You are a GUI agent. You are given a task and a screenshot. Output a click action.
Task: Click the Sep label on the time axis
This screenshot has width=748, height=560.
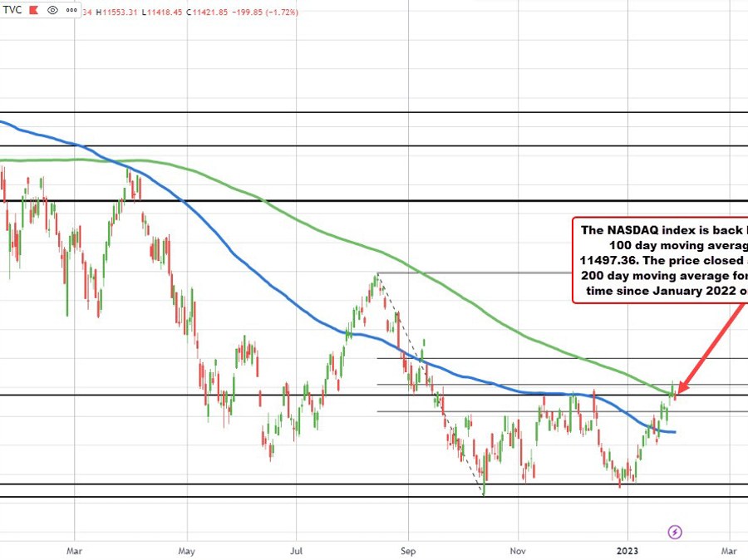point(407,551)
